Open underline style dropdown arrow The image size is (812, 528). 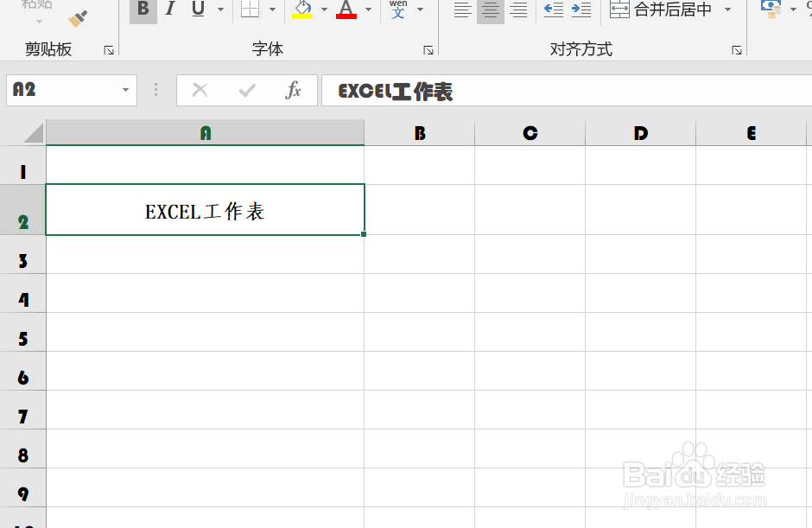pyautogui.click(x=220, y=10)
